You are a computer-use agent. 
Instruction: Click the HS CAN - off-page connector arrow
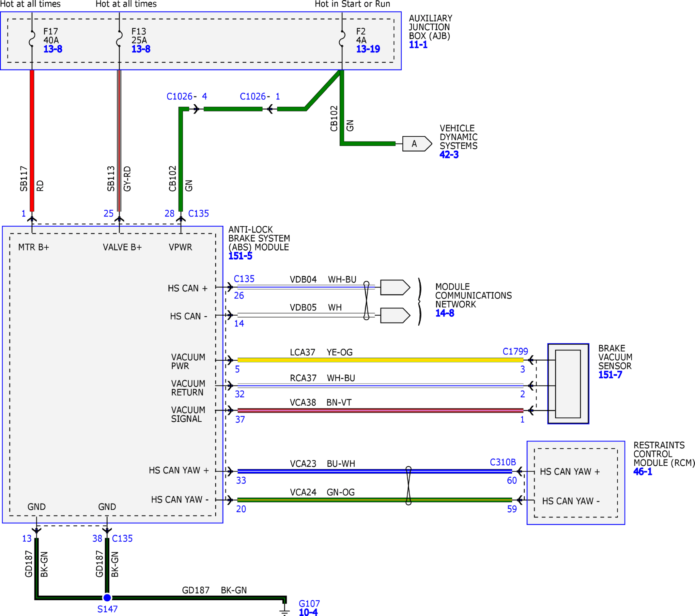click(395, 316)
